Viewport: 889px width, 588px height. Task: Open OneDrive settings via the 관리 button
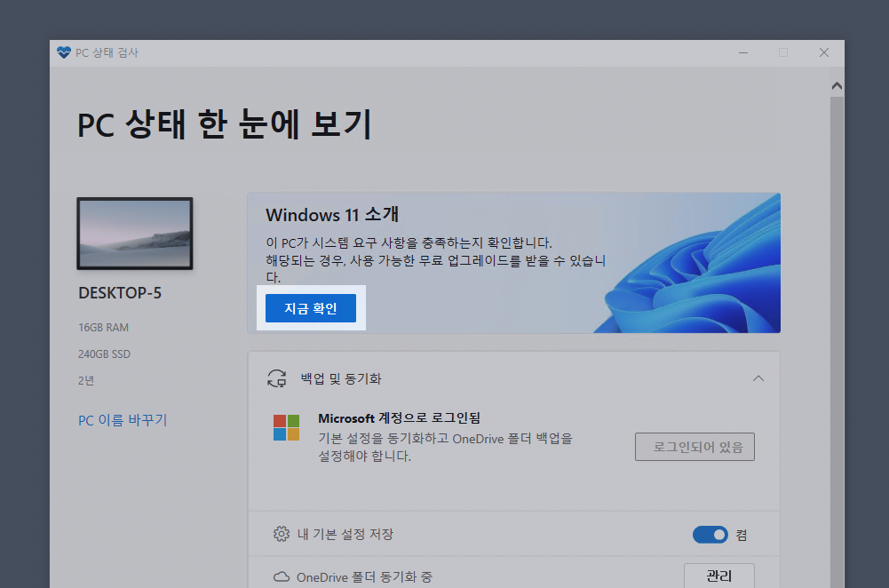point(718,576)
